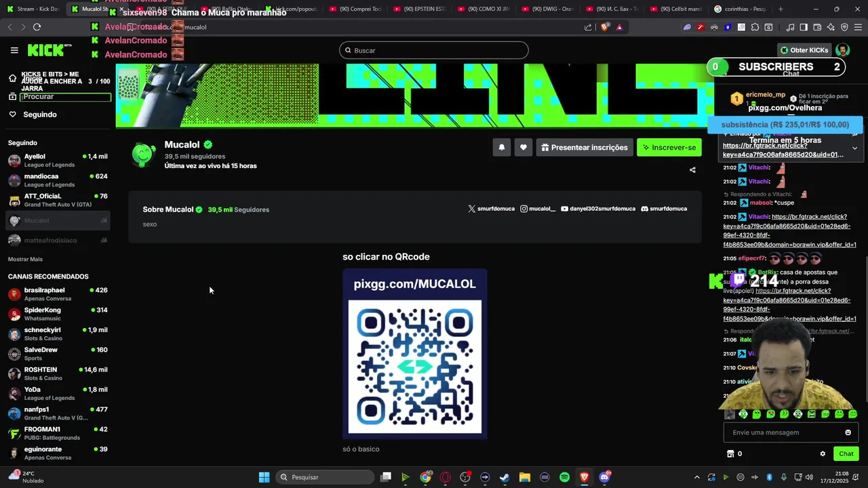Click the green Inscrever-se button
Viewport: 868px width, 488px height.
[x=669, y=147]
